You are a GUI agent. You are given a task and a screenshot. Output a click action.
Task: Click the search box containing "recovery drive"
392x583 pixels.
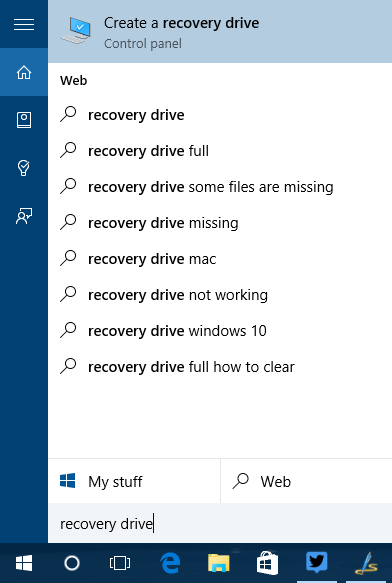click(x=220, y=524)
